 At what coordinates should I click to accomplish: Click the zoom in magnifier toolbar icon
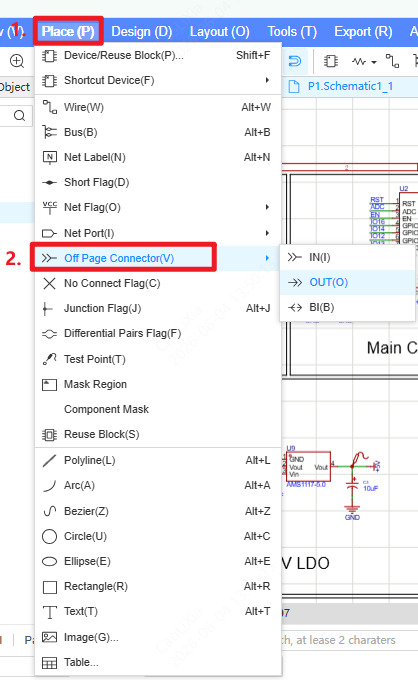(x=17, y=61)
